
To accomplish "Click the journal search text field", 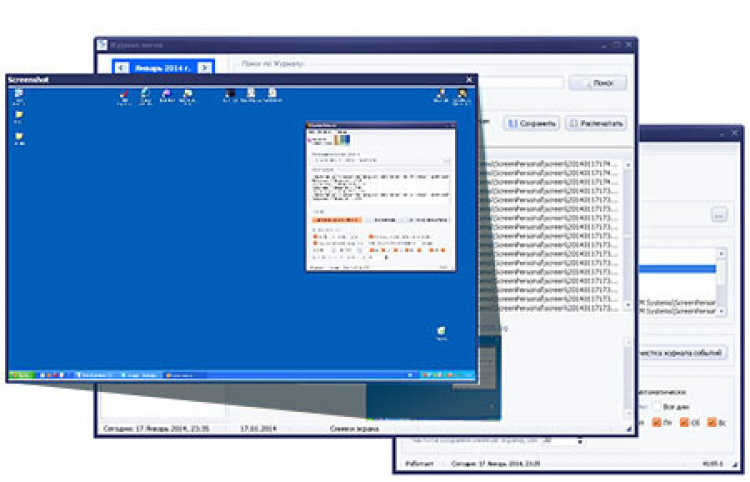I will click(521, 83).
